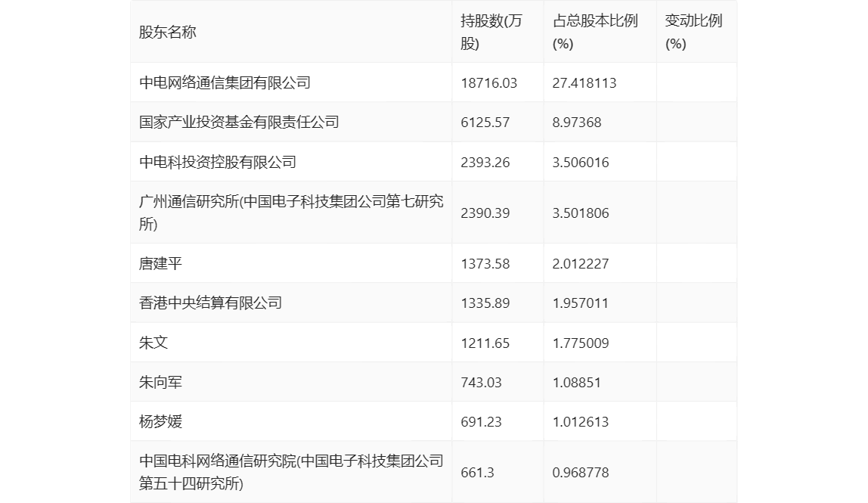Click the percentage 1.775009
The width and height of the screenshot is (868, 503).
click(x=580, y=343)
